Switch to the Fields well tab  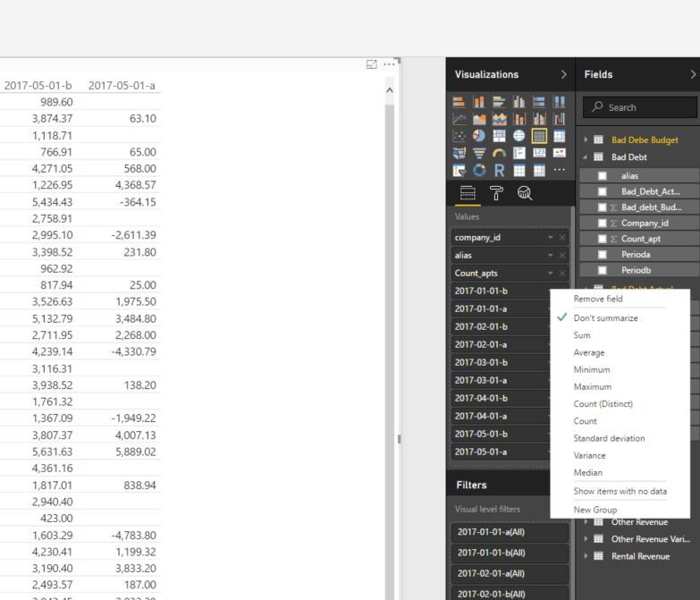[468, 193]
